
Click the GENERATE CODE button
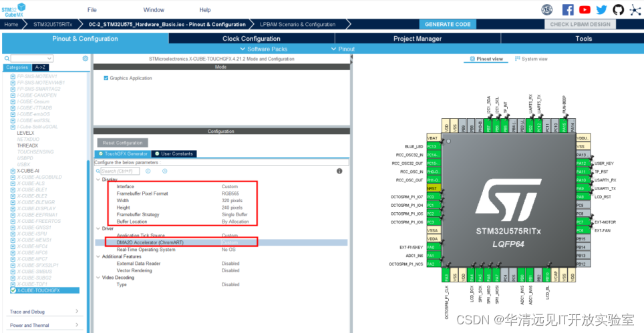pos(448,24)
